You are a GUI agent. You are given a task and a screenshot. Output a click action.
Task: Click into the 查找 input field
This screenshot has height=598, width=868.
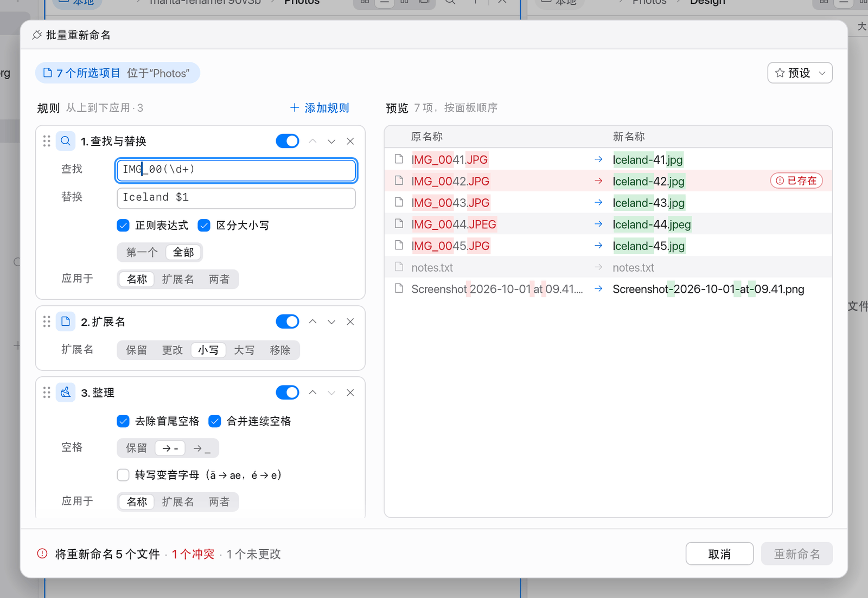click(x=236, y=170)
